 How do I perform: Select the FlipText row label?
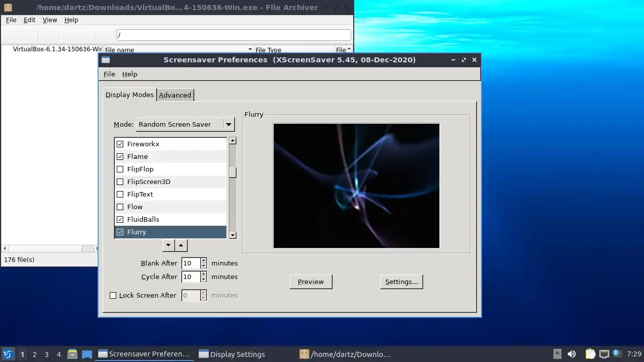click(140, 194)
